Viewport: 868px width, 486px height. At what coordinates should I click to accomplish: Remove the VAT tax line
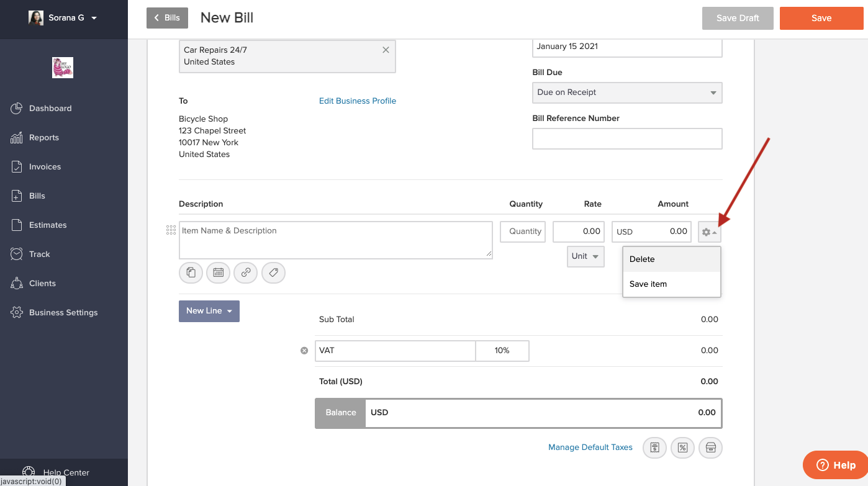click(304, 351)
